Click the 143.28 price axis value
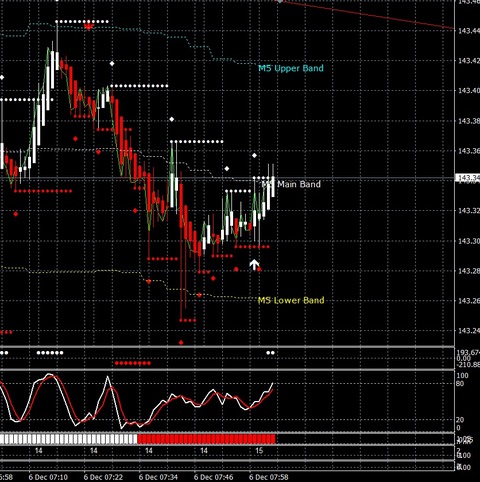480x482 pixels. 469,271
